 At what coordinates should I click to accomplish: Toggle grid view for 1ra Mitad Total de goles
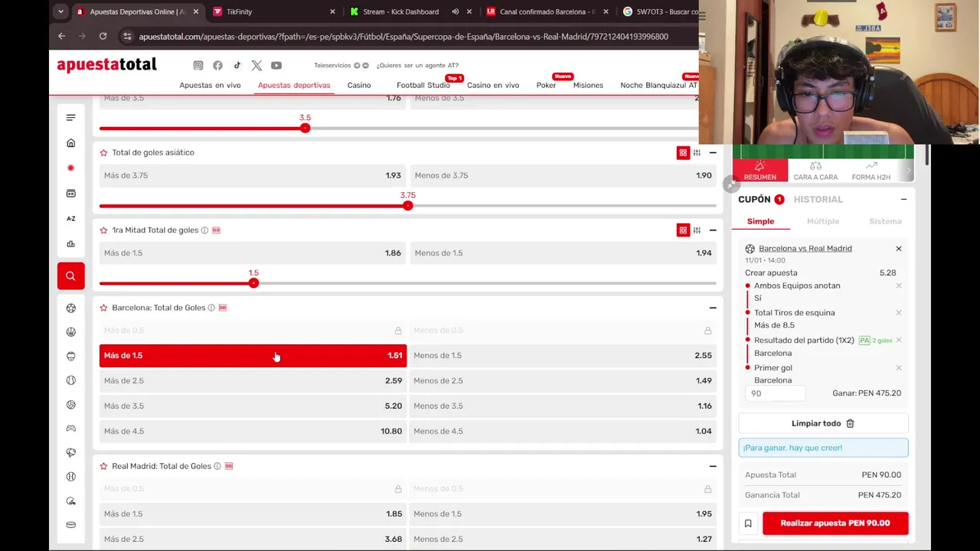point(683,230)
